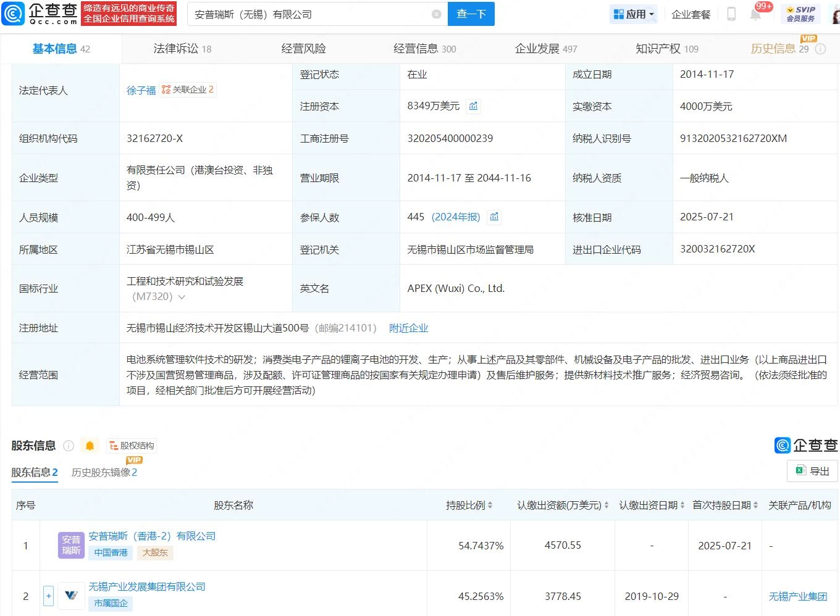Switch to the 法律诉讼 tab
This screenshot has width=840, height=616.
177,48
